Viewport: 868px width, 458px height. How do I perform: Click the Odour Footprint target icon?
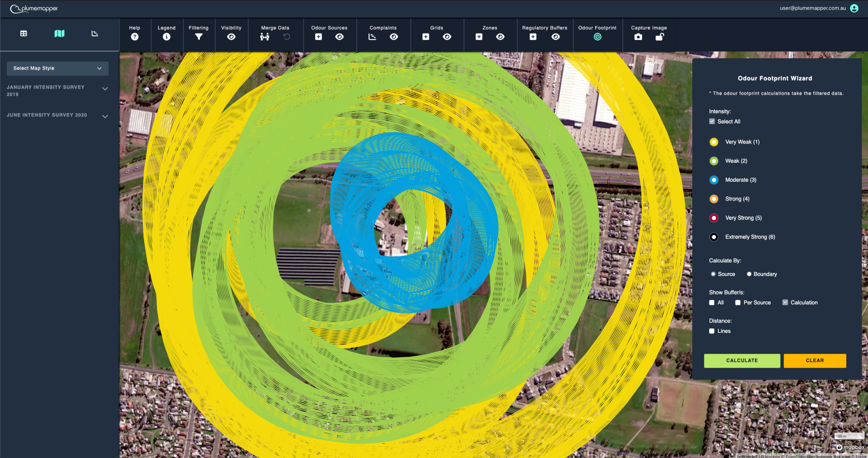click(597, 37)
